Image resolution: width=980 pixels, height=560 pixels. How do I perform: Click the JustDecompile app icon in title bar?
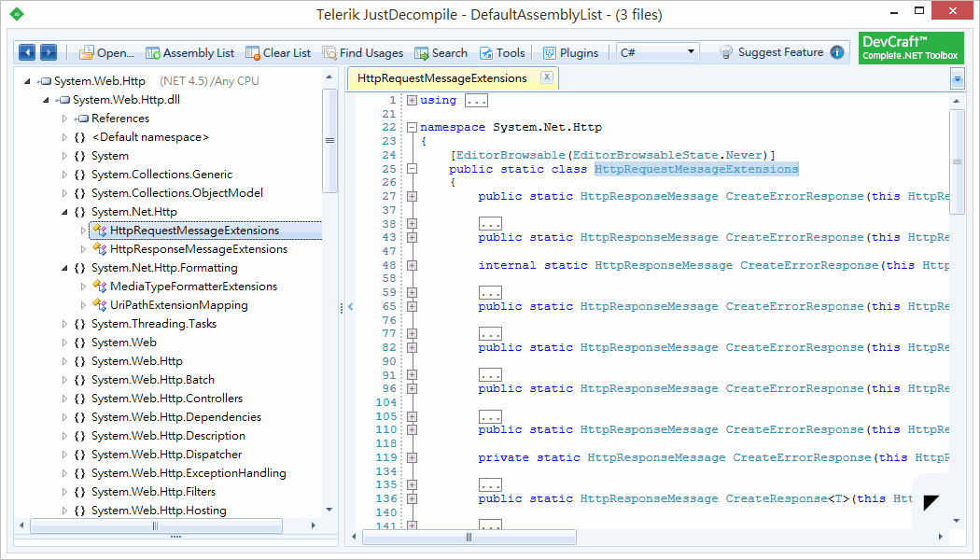[x=16, y=14]
